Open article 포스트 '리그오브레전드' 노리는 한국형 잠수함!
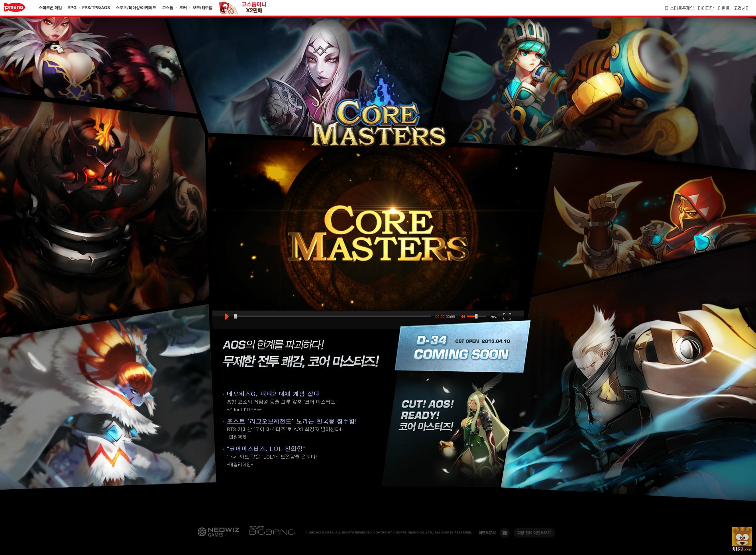 pyautogui.click(x=292, y=421)
